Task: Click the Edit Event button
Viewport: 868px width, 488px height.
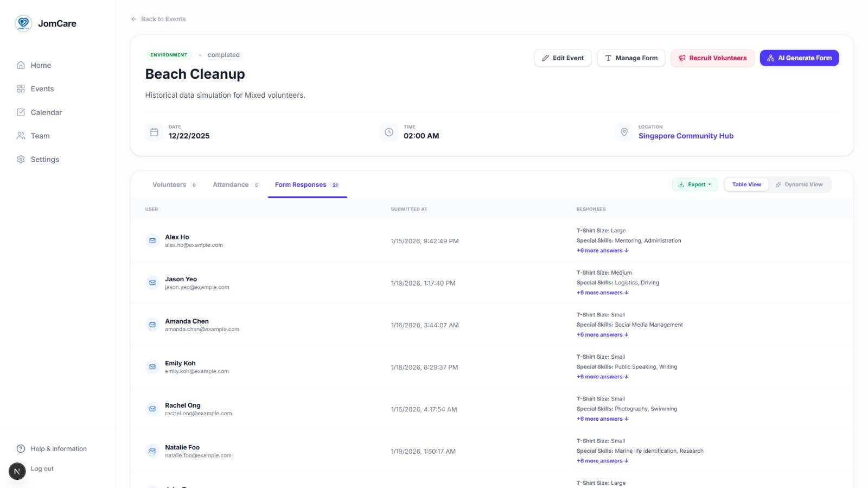Action: pos(563,58)
